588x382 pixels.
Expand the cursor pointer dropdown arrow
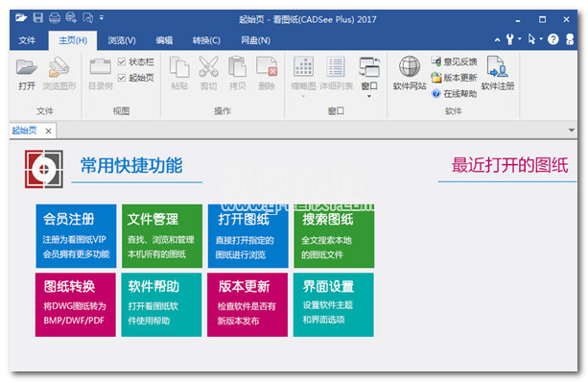pyautogui.click(x=541, y=38)
